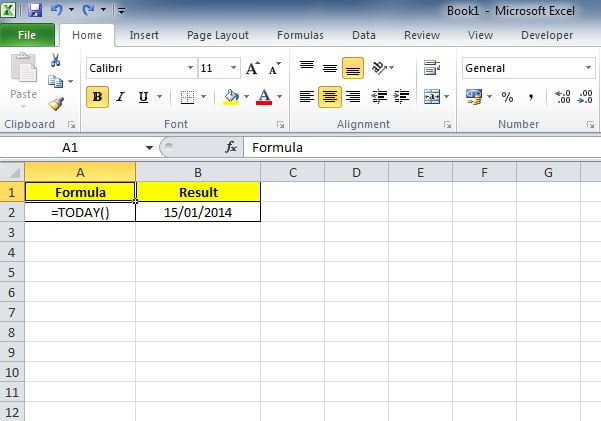The image size is (601, 421).
Task: Switch to the Data tab
Action: point(364,35)
